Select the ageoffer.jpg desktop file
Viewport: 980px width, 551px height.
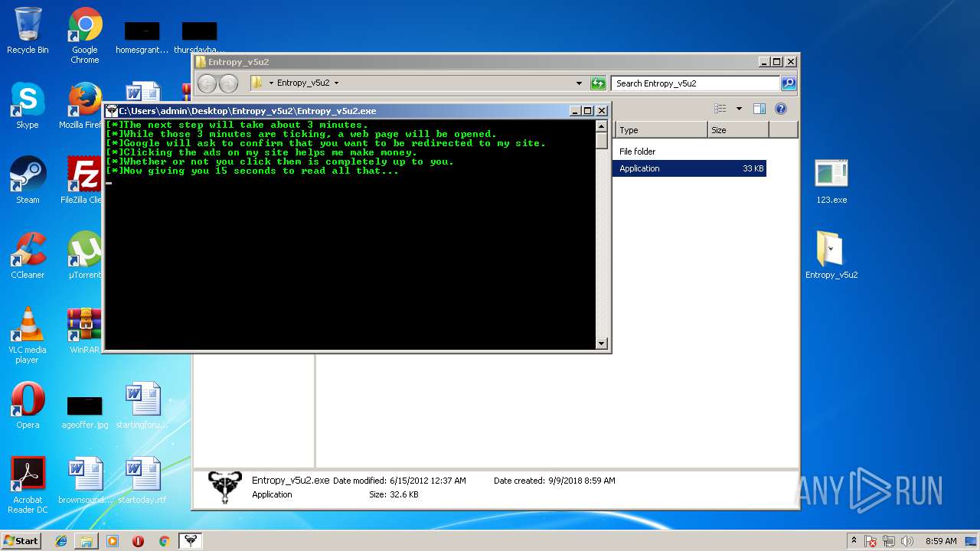85,411
